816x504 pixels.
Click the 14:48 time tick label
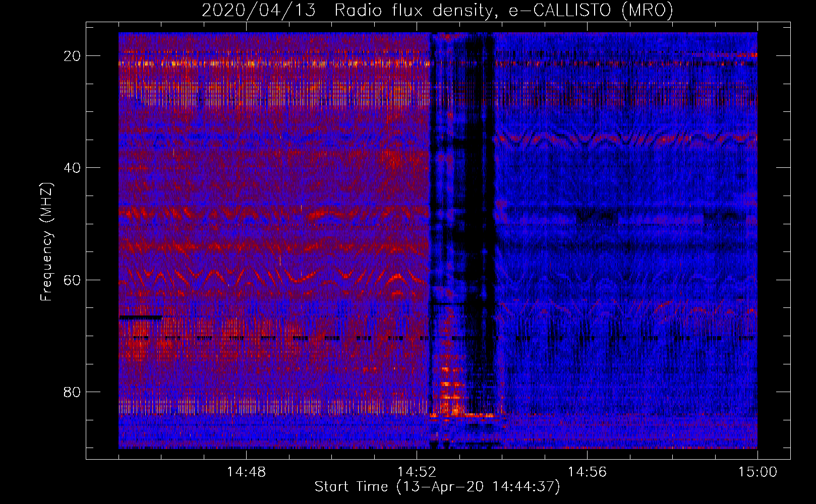(246, 472)
